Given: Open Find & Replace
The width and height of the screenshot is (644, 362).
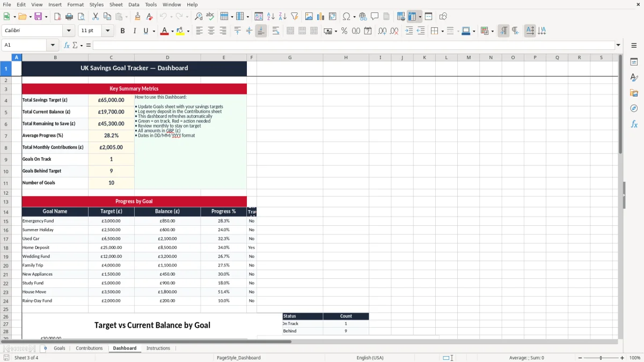Looking at the screenshot, I should coord(199,17).
